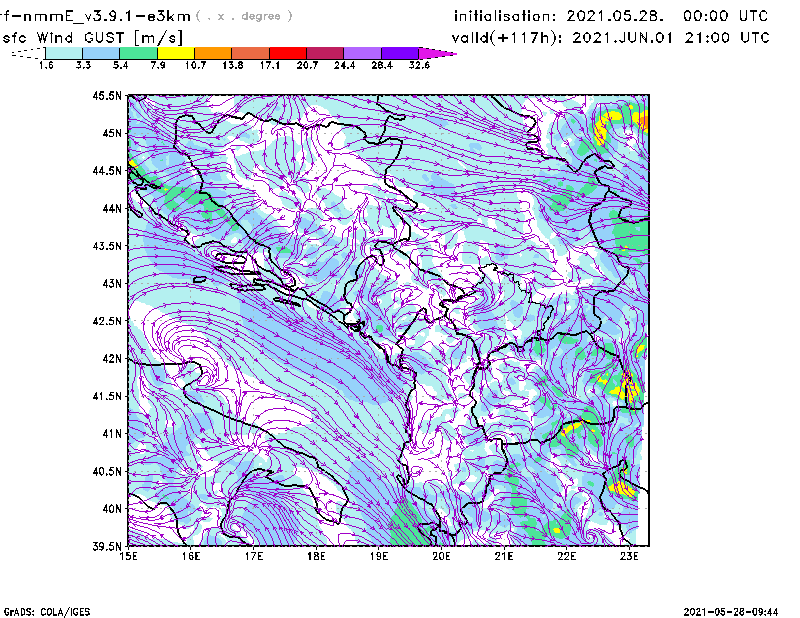Click the 44N latitude label
Image resolution: width=800 pixels, height=618 pixels.
tap(112, 209)
